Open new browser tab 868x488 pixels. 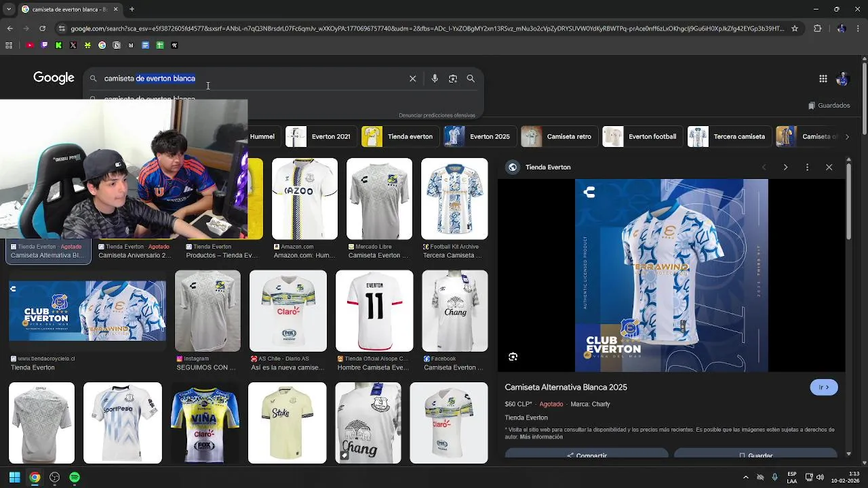click(x=132, y=9)
